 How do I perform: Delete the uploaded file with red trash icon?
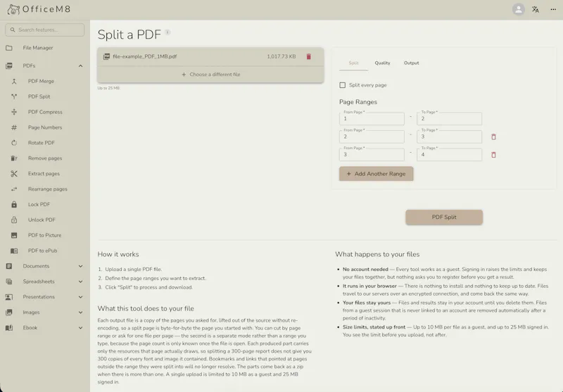pyautogui.click(x=308, y=56)
